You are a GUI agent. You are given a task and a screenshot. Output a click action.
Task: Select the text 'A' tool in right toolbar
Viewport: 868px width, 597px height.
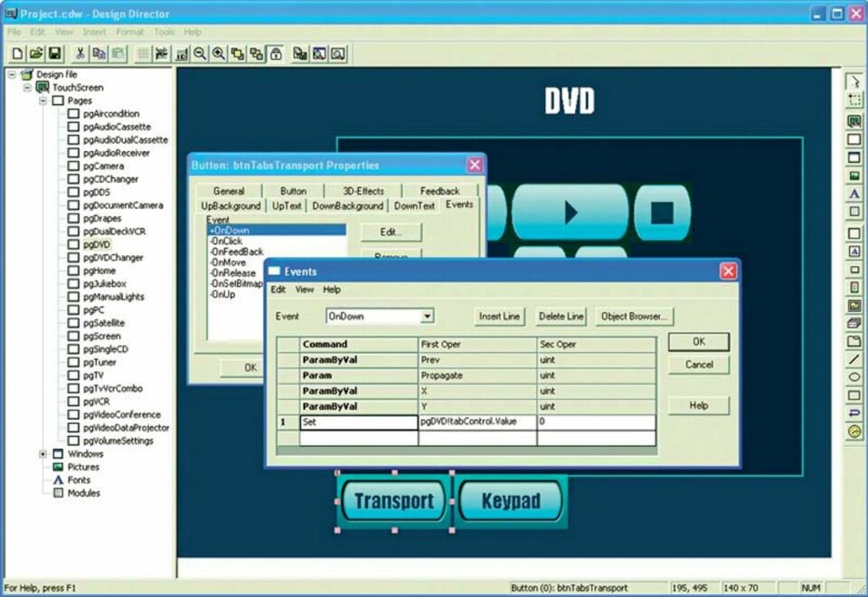(x=854, y=194)
